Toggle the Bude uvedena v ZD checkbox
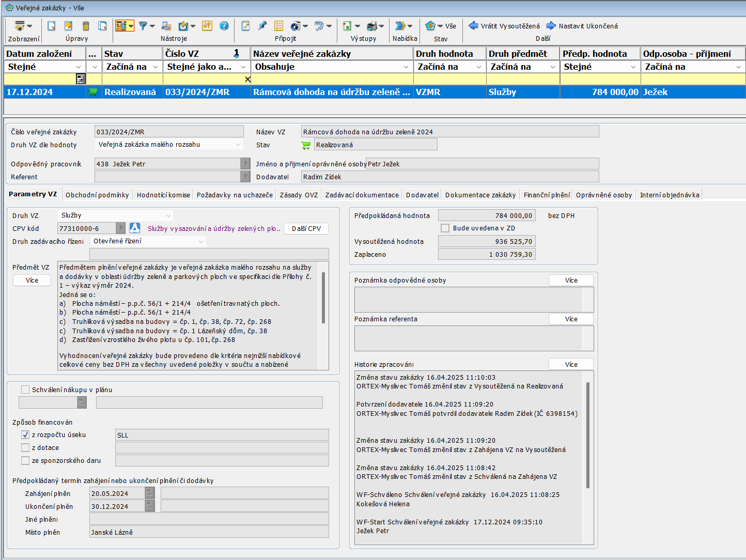746x560 pixels. [x=445, y=228]
